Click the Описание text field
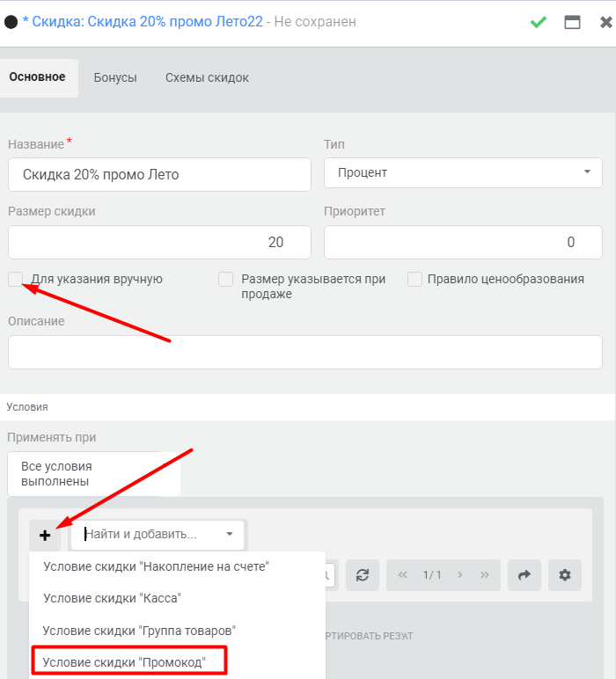This screenshot has width=616, height=679. point(305,352)
